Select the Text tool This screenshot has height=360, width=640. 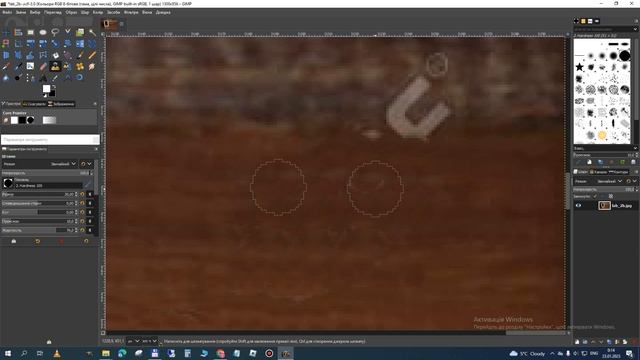coord(43,78)
